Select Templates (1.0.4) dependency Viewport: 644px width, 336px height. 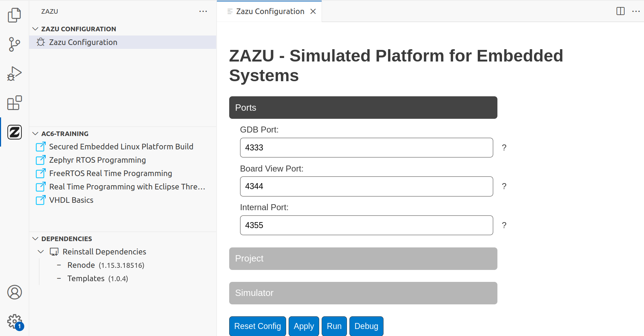(98, 278)
